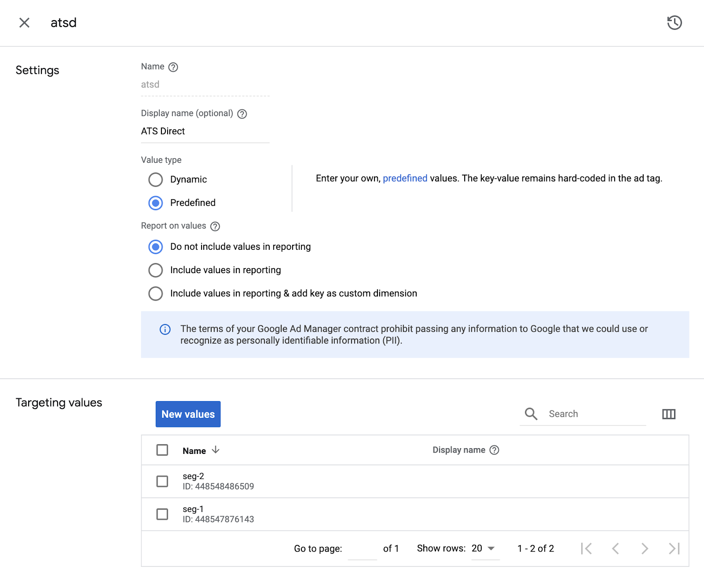Tick the select-all checkbox in table header
Viewport: 704px width, 588px height.
(162, 450)
